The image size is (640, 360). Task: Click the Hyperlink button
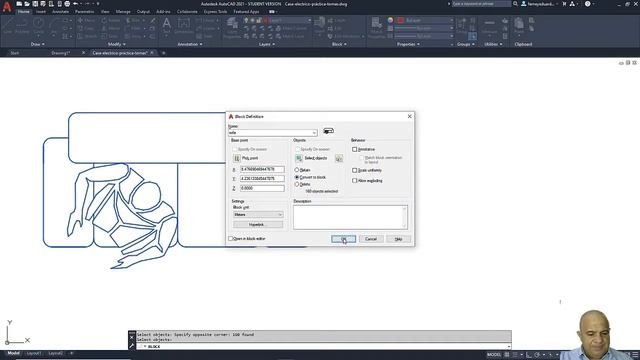tap(258, 224)
